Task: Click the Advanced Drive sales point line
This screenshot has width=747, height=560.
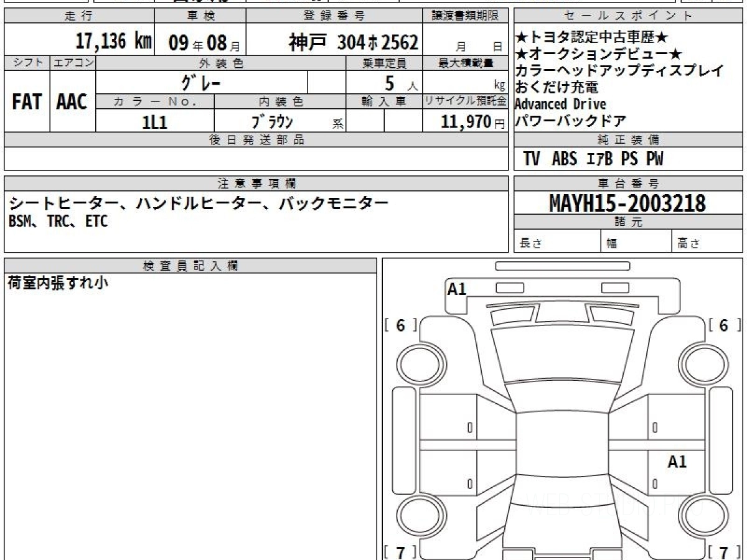Action: tap(560, 104)
